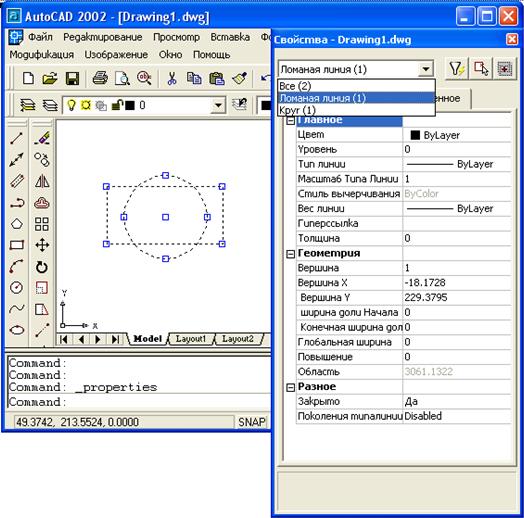Click Quick Select funnel icon in Properties
Viewport: 524px width, 518px height.
pos(456,69)
